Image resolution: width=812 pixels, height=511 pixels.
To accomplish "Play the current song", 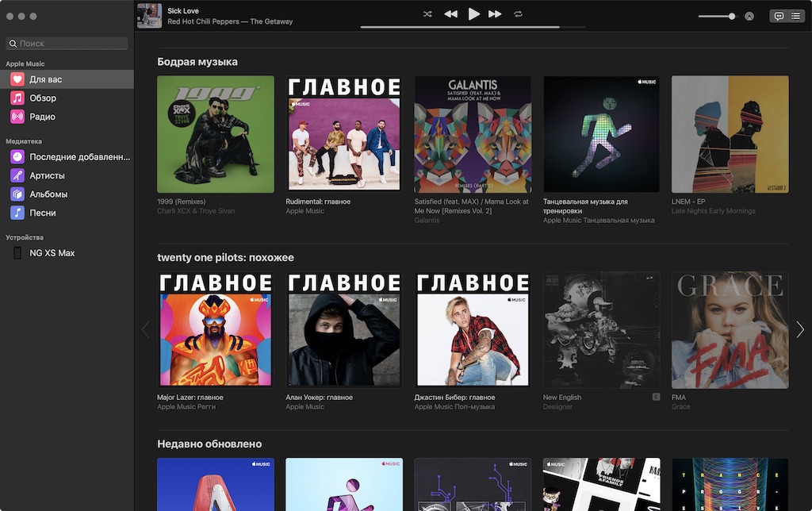I will (473, 14).
